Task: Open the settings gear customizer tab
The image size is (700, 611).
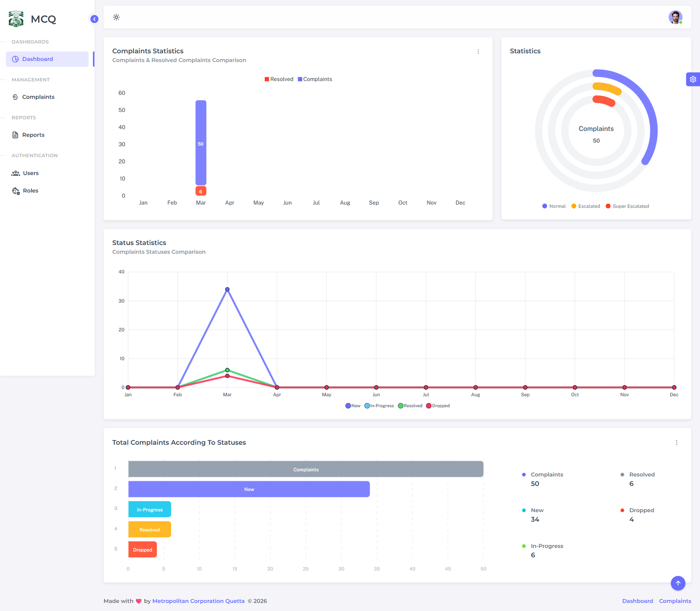Action: tap(693, 79)
